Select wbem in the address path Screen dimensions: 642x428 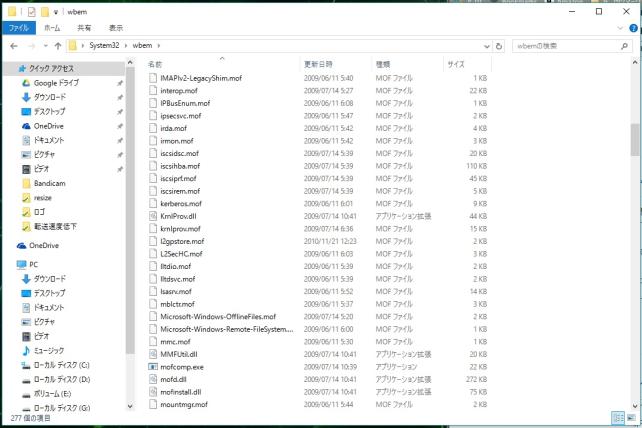pos(142,45)
